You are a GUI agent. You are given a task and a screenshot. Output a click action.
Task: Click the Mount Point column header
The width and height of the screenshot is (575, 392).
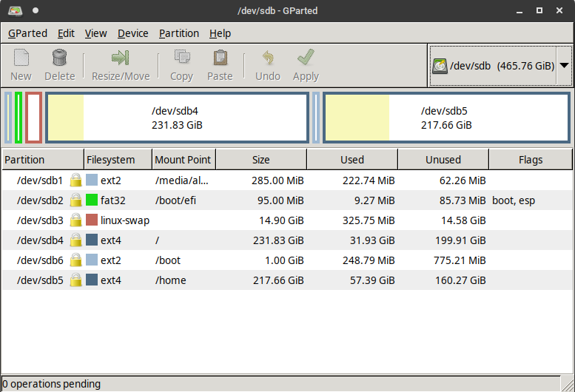(184, 160)
